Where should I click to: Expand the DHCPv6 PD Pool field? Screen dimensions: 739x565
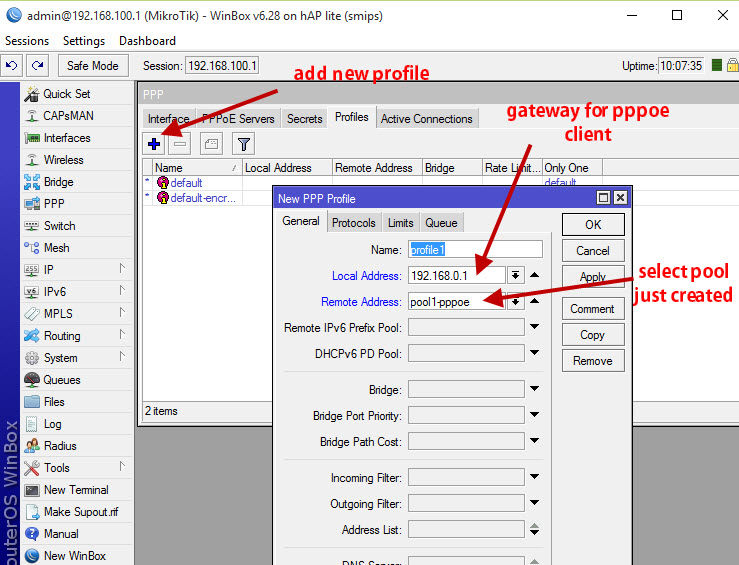point(534,352)
